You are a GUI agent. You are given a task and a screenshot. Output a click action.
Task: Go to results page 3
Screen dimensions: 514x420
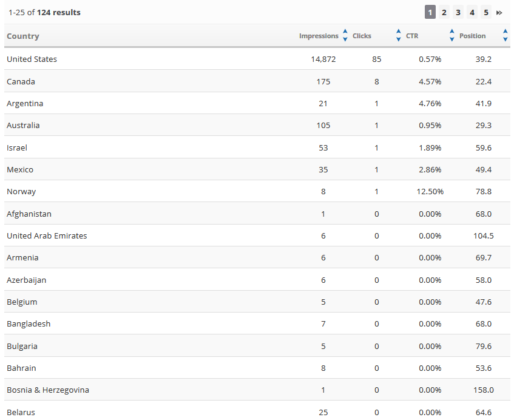458,13
